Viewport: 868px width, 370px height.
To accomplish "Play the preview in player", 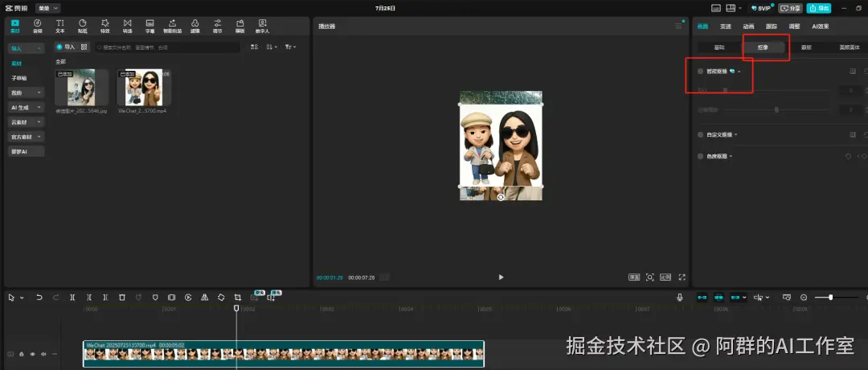I will 501,277.
